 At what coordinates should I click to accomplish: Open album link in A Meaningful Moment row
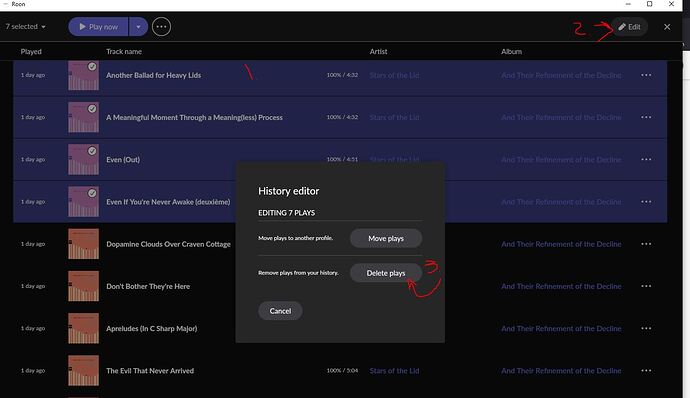click(x=561, y=118)
